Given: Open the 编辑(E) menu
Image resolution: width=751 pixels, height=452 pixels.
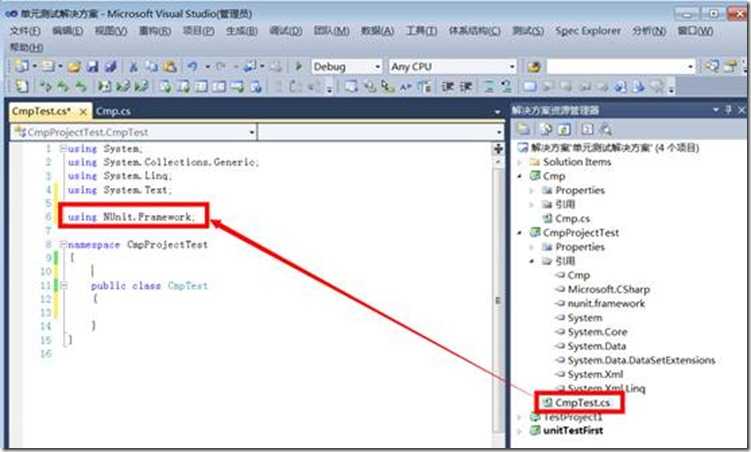Looking at the screenshot, I should coord(68,31).
